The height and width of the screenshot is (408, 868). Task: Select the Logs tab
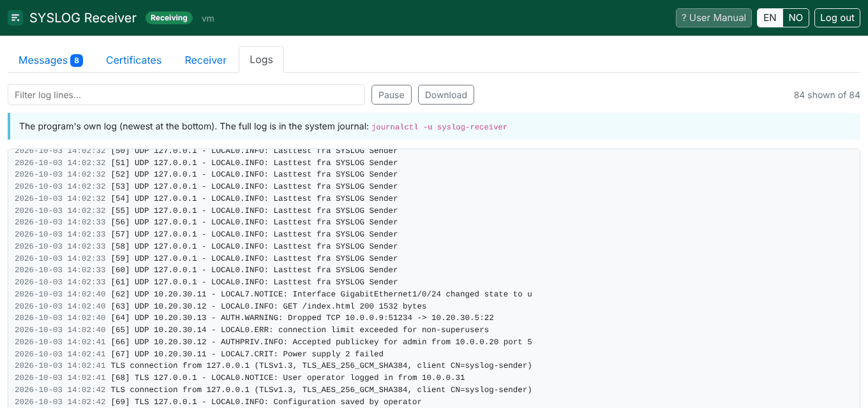[261, 59]
